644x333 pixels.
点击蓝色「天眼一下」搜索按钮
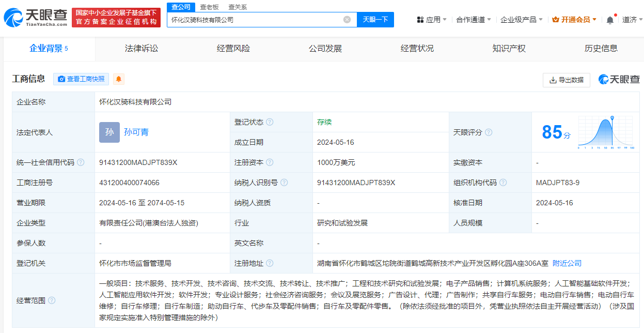[375, 19]
